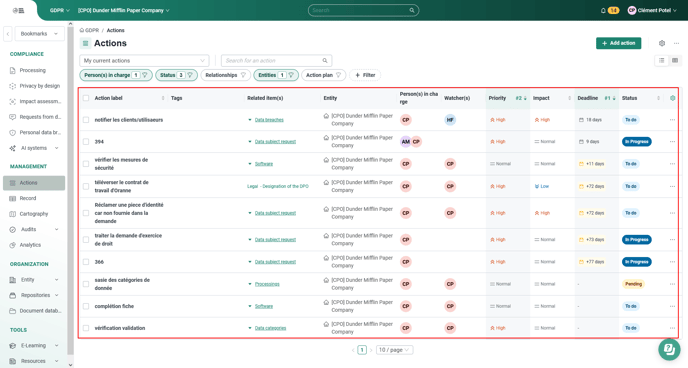
Task: Switch to table view icon
Action: tap(675, 61)
